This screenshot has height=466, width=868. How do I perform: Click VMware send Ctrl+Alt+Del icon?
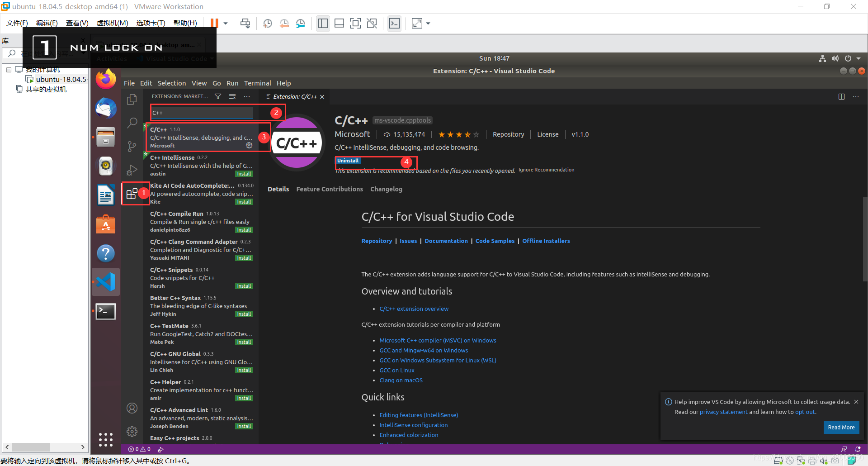[245, 24]
